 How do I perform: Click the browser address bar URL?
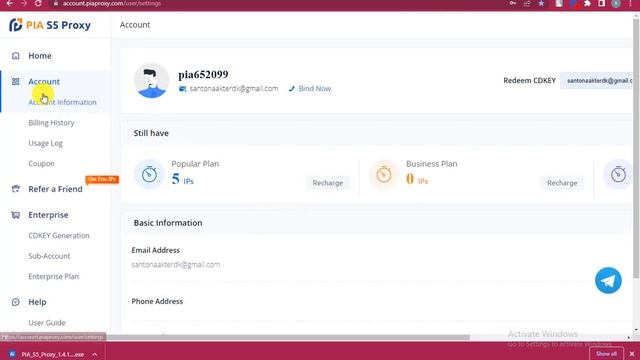pyautogui.click(x=112, y=3)
